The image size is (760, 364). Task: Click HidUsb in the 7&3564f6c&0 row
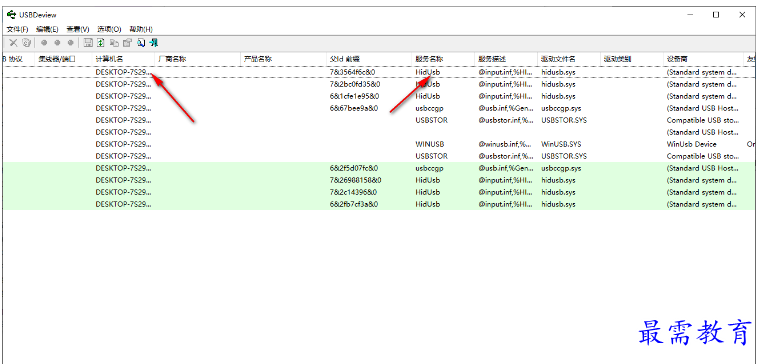pyautogui.click(x=428, y=72)
